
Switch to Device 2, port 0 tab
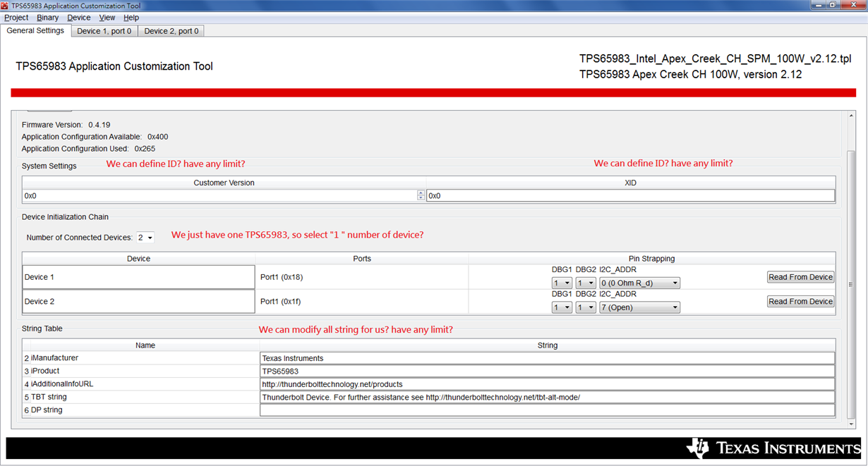coord(171,31)
